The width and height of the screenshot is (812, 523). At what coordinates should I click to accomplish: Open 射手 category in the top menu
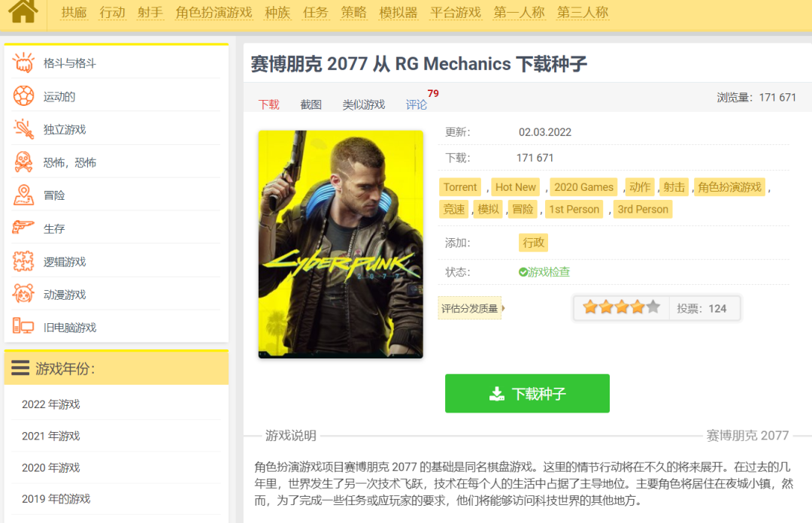(150, 13)
